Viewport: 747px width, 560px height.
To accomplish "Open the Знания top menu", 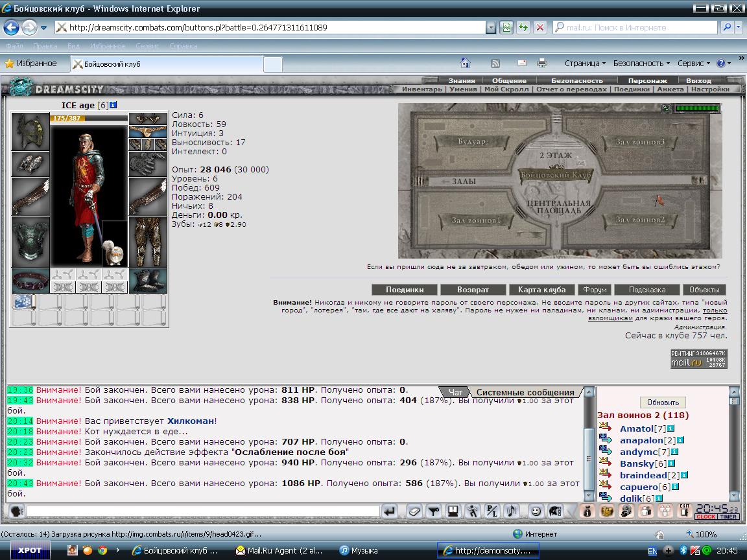I will point(462,80).
